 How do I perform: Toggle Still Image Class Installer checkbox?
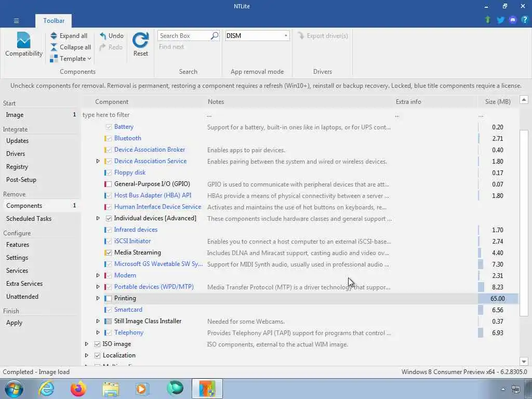point(109,321)
